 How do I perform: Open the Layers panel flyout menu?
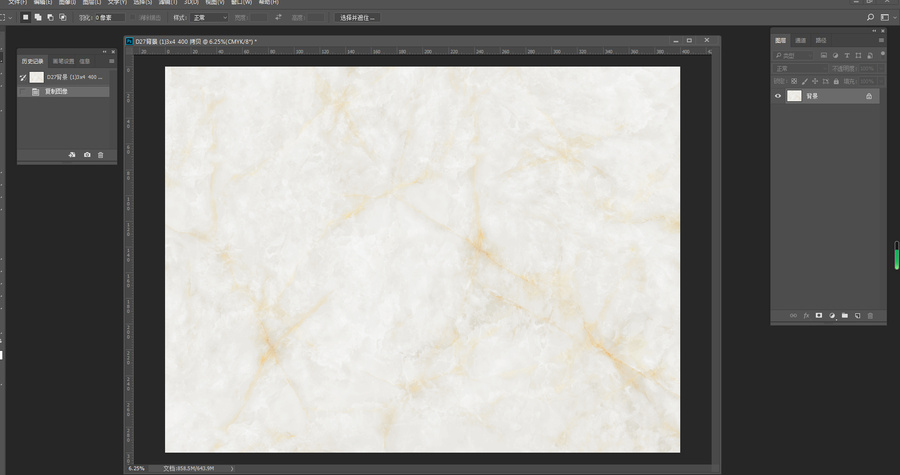881,40
